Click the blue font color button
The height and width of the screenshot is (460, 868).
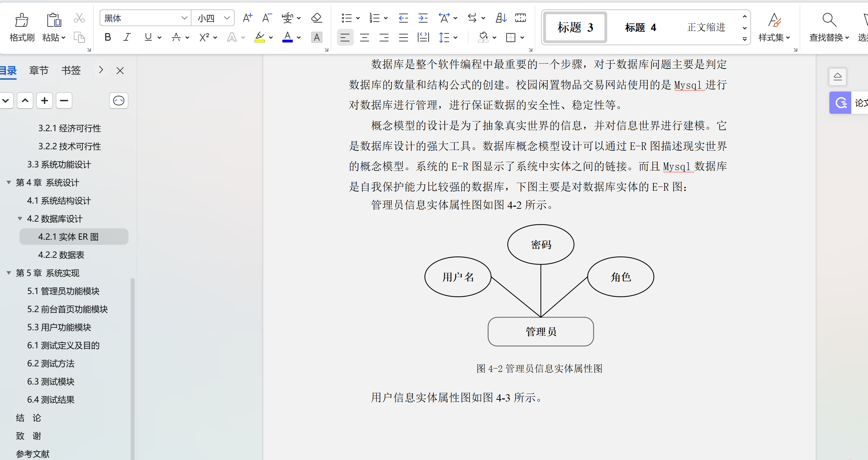287,37
